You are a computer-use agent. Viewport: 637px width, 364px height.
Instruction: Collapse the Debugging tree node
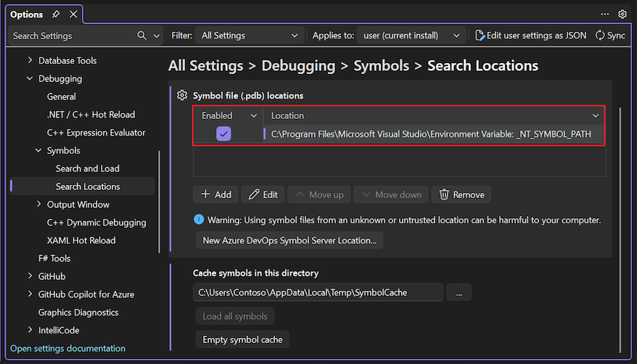30,78
